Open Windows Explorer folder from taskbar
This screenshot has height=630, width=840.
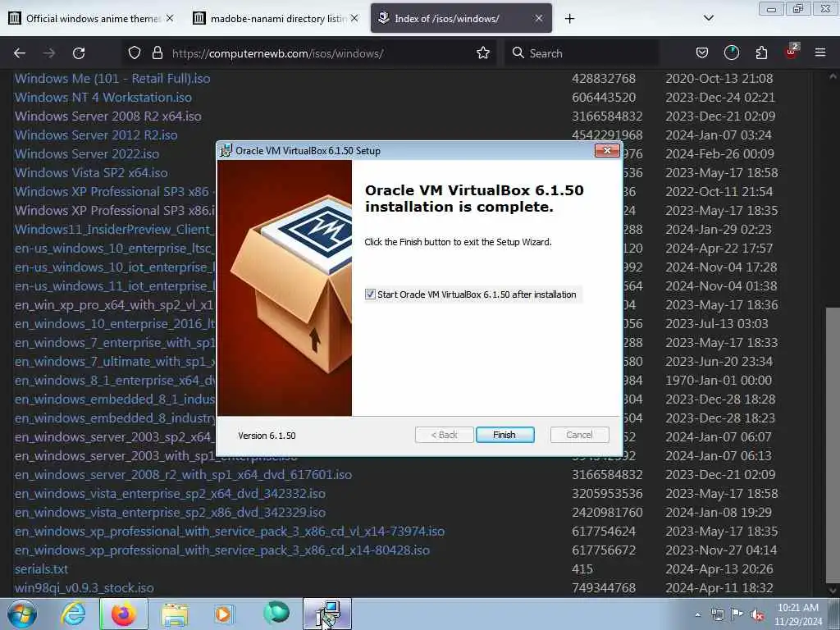click(x=175, y=614)
